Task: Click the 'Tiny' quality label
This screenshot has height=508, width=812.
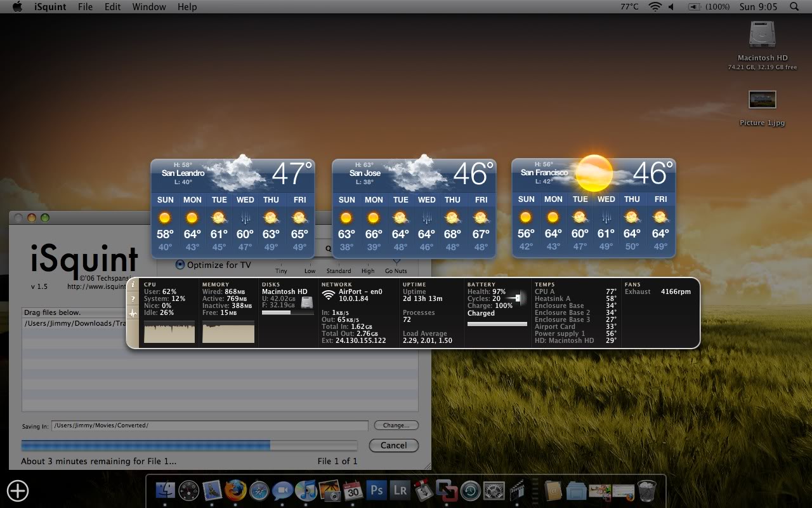Action: [x=281, y=271]
